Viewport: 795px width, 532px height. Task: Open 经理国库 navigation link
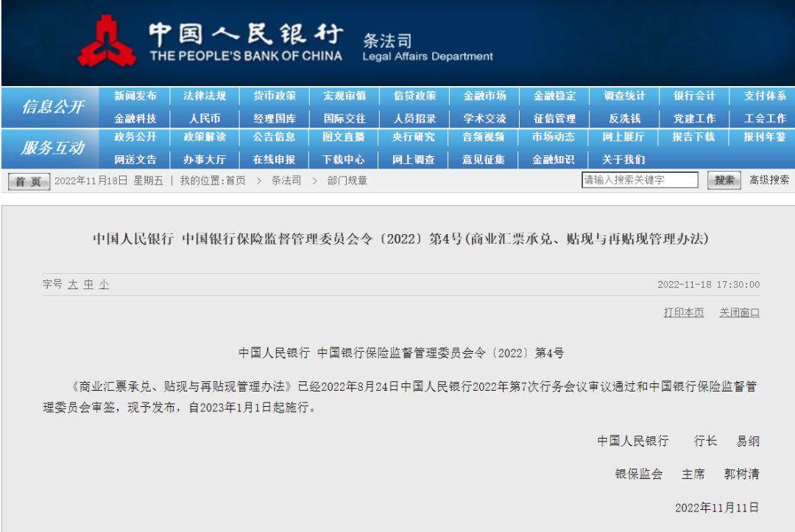275,118
